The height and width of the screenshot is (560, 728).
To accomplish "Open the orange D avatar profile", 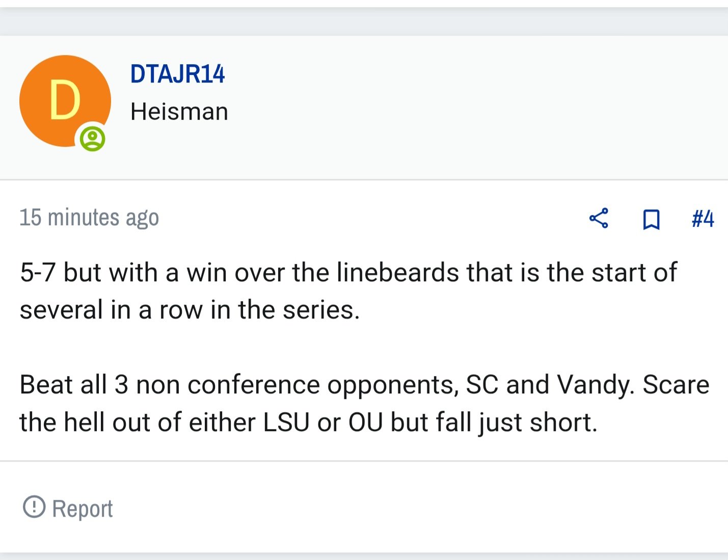I will [65, 101].
